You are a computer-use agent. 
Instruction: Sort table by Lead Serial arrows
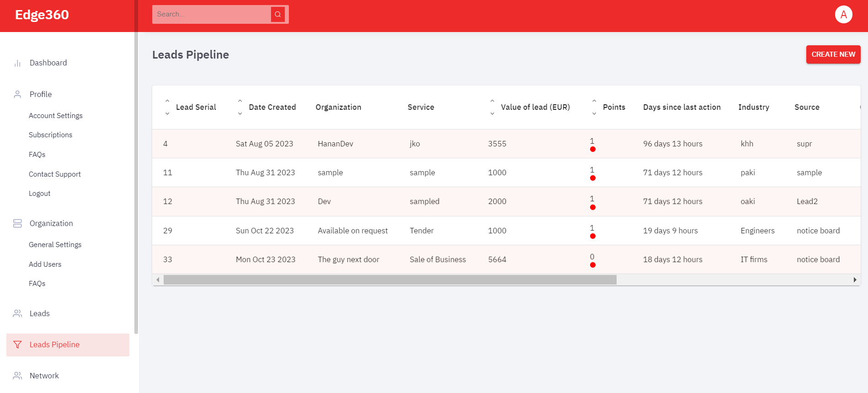point(167,107)
